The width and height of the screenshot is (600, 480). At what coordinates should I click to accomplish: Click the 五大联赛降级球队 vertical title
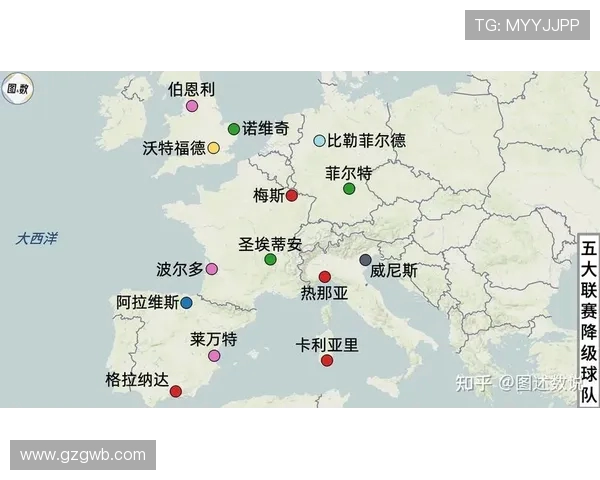point(589,321)
